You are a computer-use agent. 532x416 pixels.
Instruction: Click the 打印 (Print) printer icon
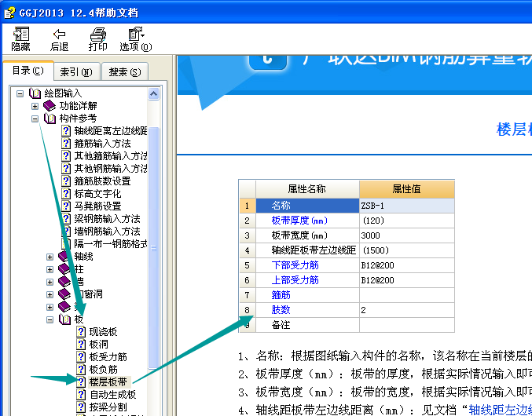pos(98,35)
